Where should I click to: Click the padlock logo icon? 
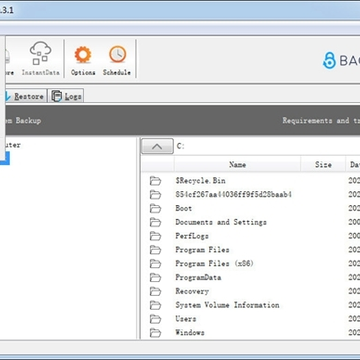click(x=329, y=61)
